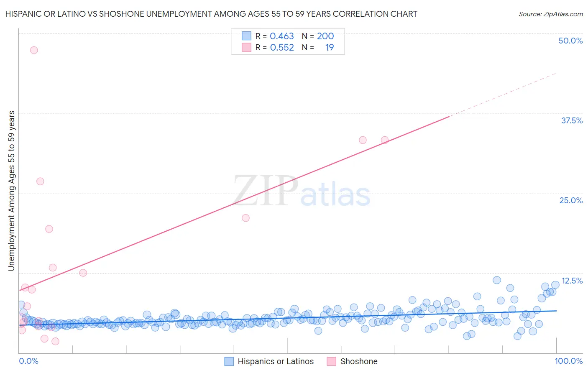
Task: Click the chart title text
Action: (x=211, y=14)
